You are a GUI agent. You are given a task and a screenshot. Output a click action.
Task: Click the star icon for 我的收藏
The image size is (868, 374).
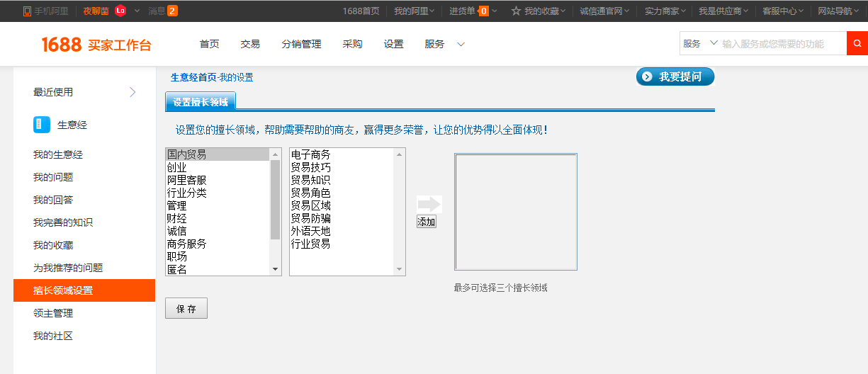pos(516,11)
